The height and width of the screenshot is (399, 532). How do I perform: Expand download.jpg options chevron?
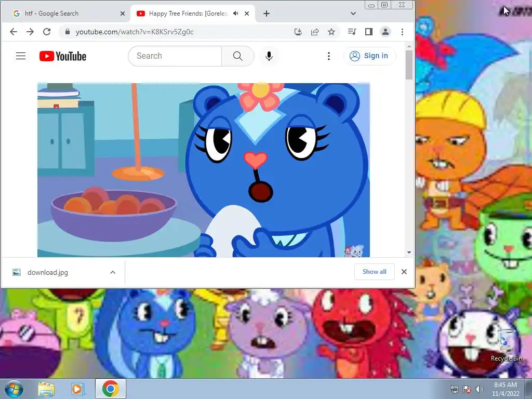[113, 272]
